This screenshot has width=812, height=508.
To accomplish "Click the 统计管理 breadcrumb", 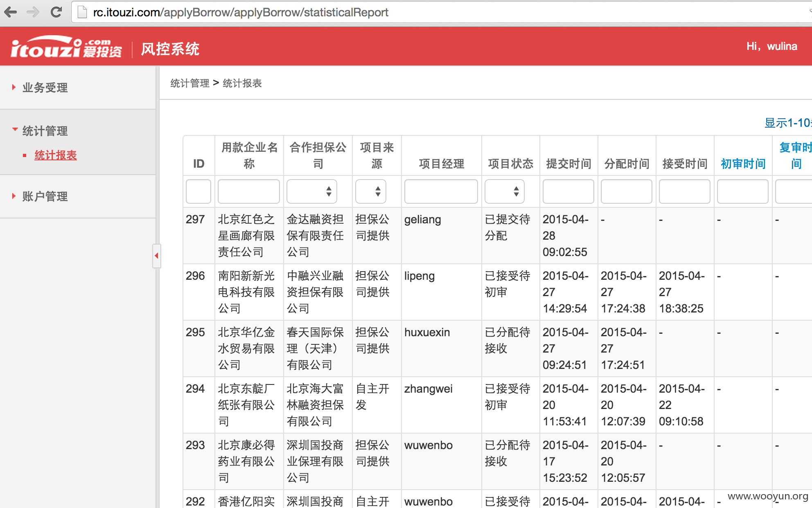I will pos(190,83).
